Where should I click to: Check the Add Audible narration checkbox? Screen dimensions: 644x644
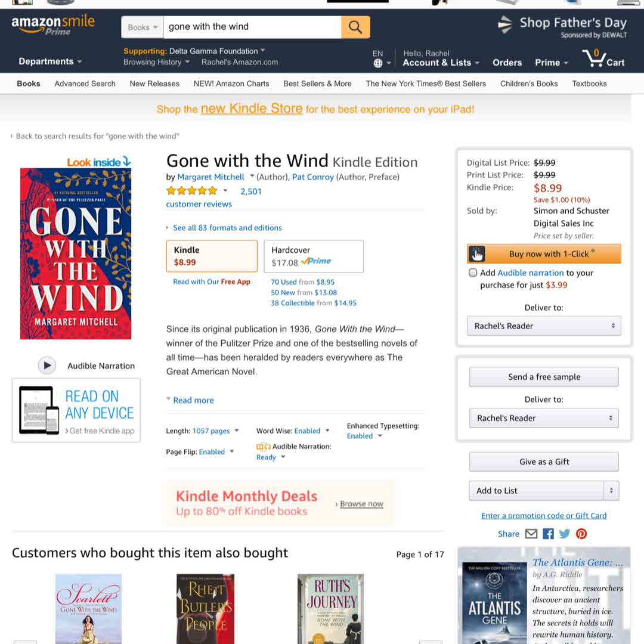pyautogui.click(x=473, y=273)
